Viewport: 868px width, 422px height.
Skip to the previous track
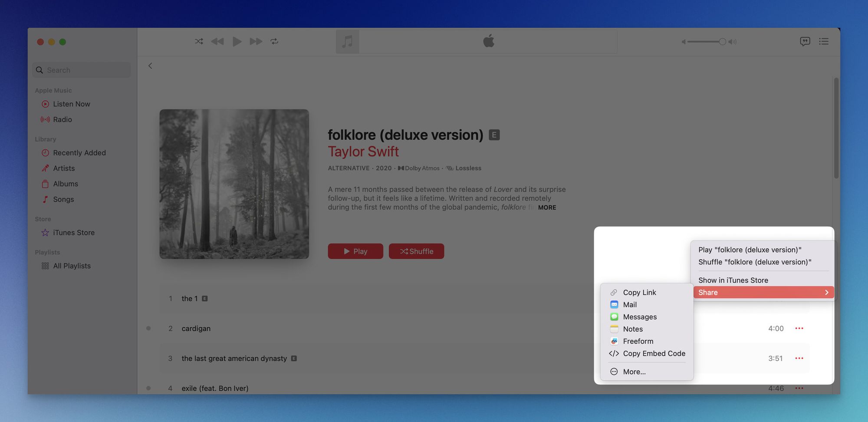tap(217, 41)
